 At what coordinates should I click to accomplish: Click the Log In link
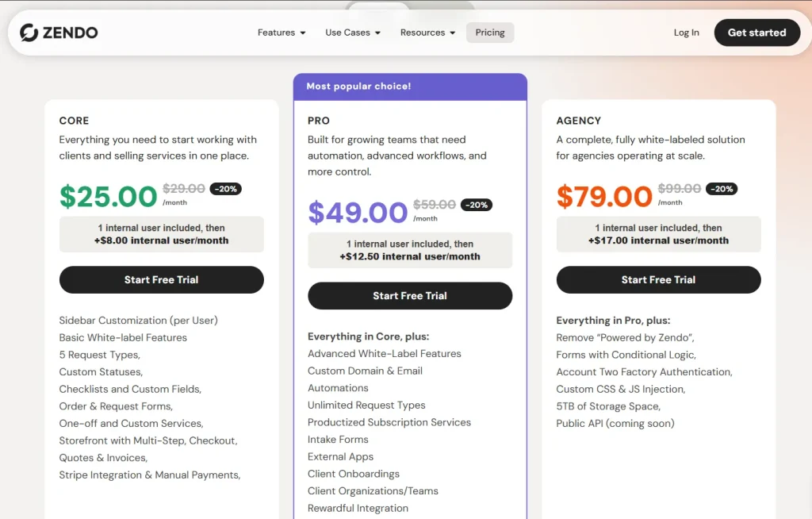686,33
